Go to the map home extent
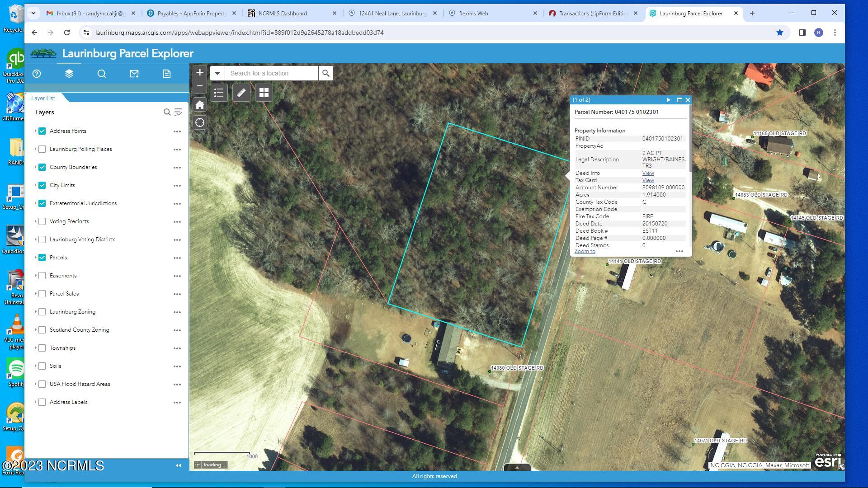Image resolution: width=868 pixels, height=488 pixels. pyautogui.click(x=200, y=105)
